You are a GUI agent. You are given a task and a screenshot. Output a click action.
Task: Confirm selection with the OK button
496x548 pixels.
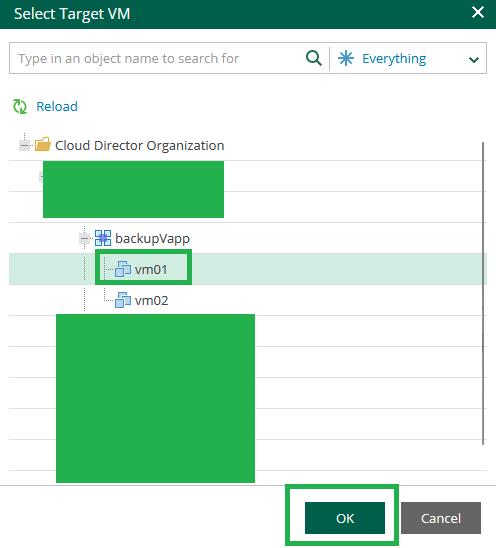tap(345, 518)
